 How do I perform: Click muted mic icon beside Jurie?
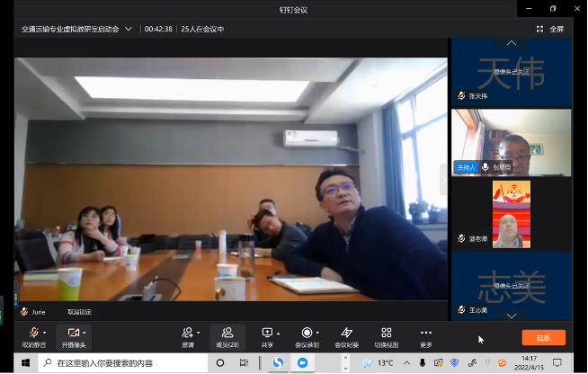point(24,312)
